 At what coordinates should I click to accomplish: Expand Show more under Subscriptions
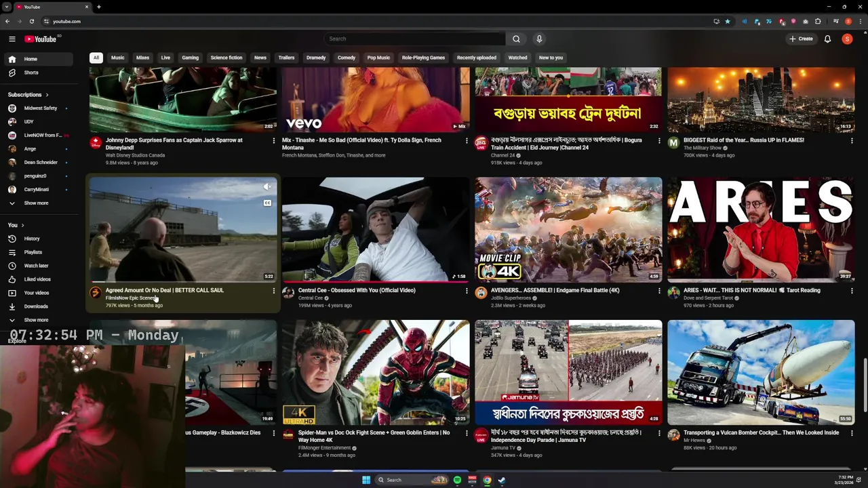point(39,203)
